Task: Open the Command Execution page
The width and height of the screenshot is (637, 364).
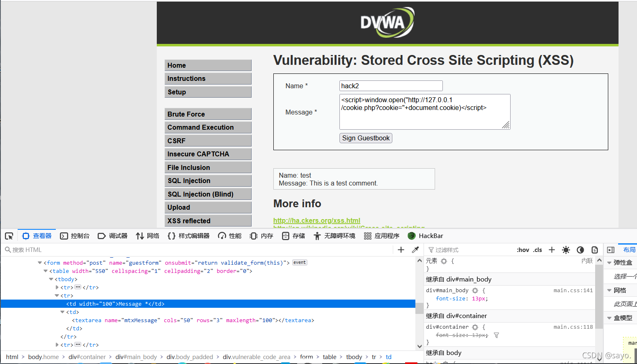Action: [208, 127]
